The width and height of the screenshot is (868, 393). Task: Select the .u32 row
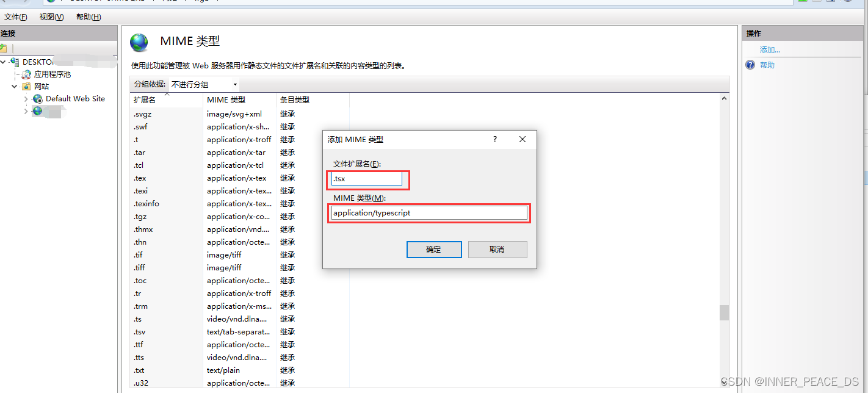[240, 383]
